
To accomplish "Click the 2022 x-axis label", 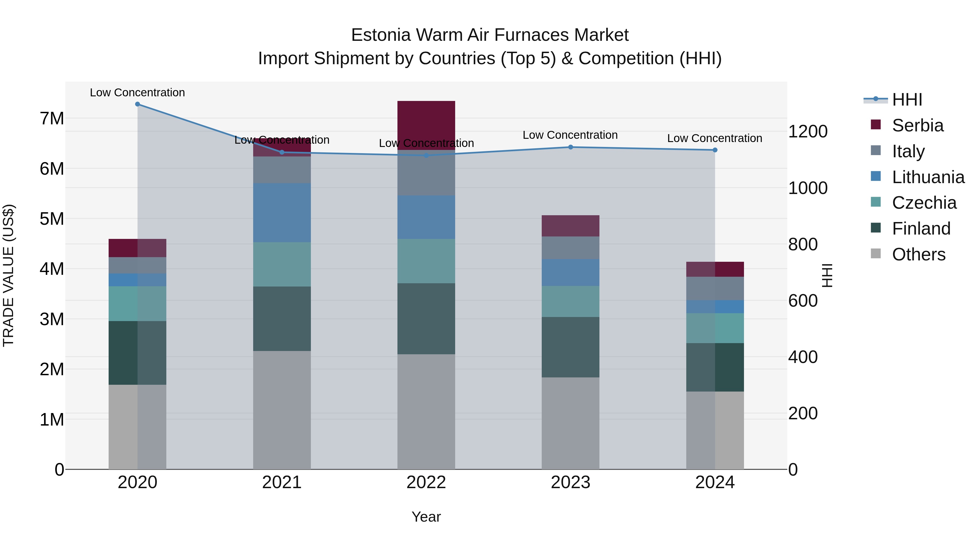I will [x=426, y=482].
